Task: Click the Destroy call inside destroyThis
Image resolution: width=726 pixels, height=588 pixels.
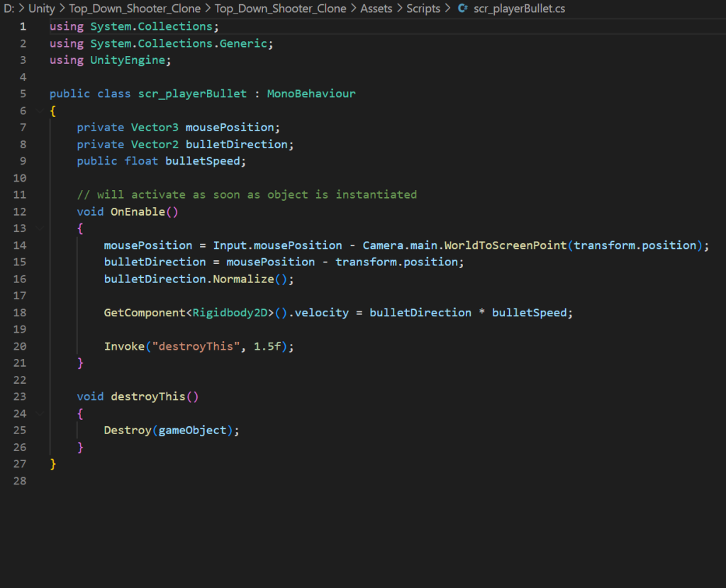Action: 127,430
